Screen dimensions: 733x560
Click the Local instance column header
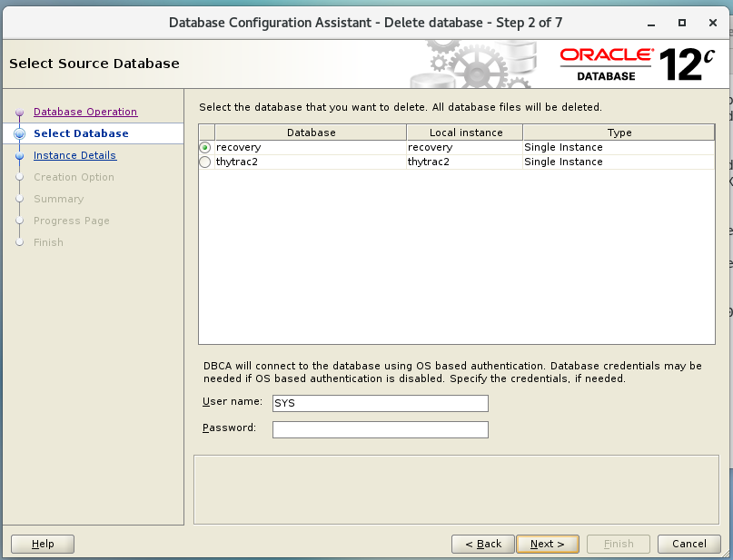coord(465,133)
